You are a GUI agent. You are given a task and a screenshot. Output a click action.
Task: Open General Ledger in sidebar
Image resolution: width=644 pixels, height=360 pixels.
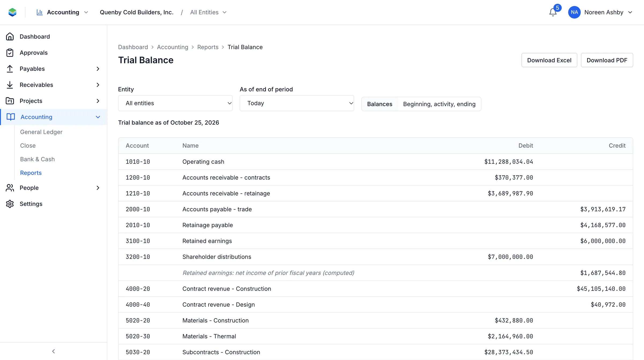tap(41, 132)
